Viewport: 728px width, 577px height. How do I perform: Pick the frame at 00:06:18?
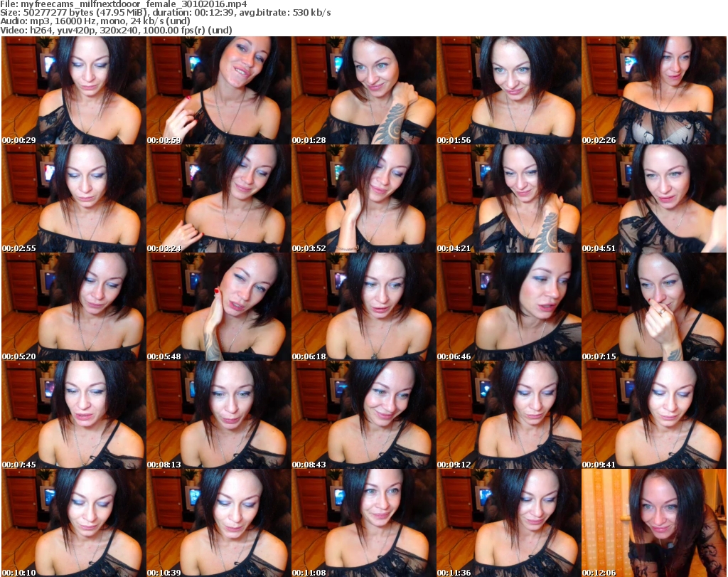tap(364, 307)
